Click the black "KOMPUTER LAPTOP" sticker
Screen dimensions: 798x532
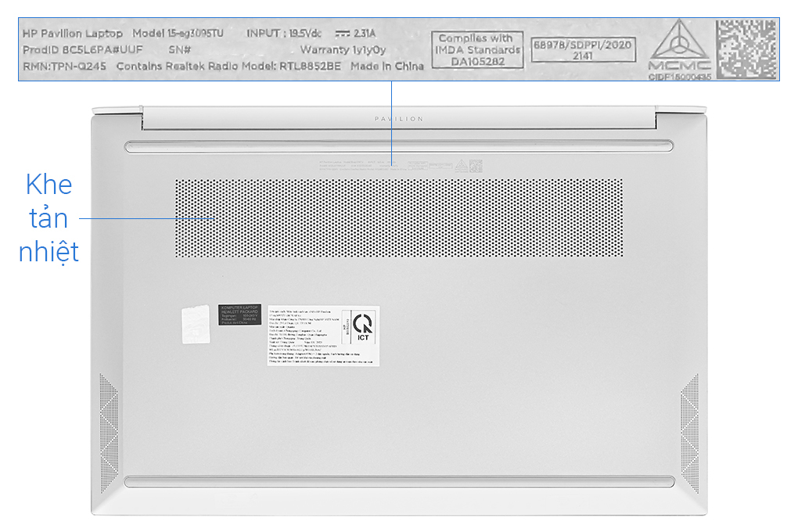[239, 315]
